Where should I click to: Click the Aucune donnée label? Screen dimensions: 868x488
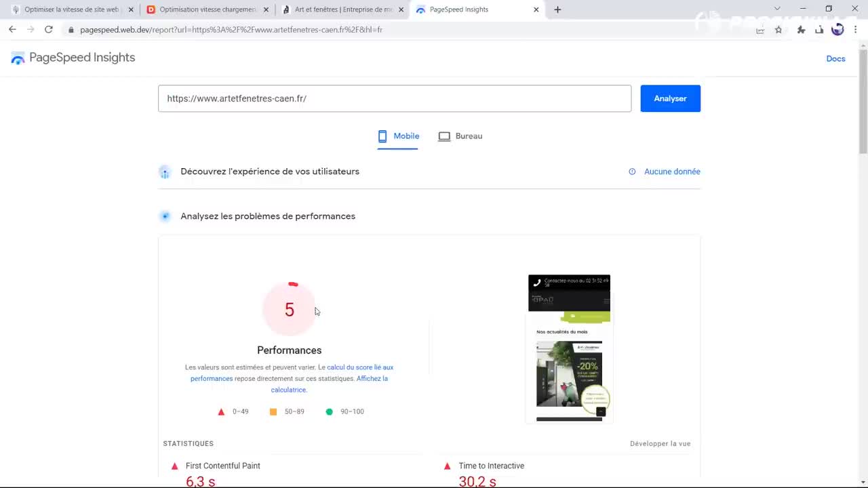(672, 171)
